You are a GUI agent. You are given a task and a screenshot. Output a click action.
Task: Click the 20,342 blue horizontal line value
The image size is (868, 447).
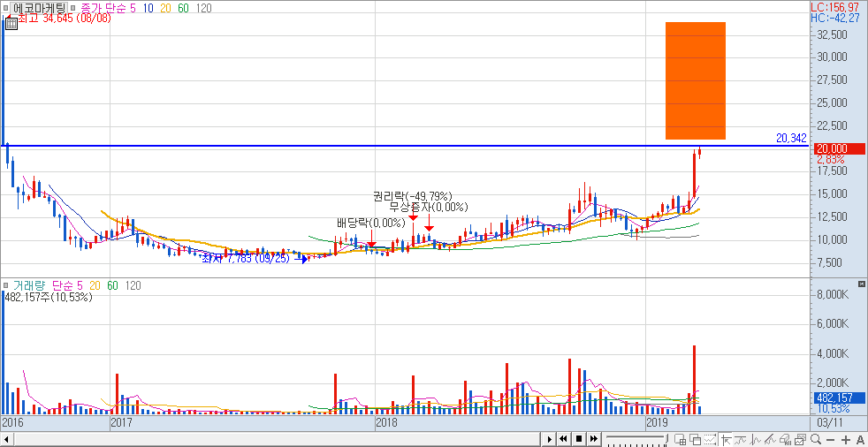(x=791, y=139)
